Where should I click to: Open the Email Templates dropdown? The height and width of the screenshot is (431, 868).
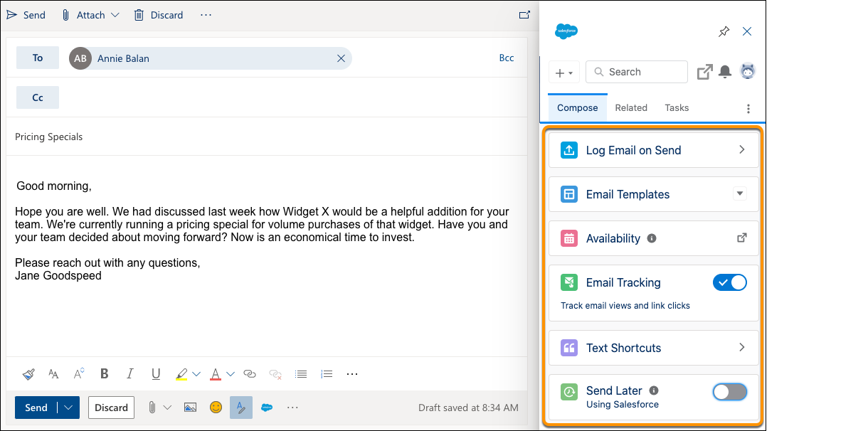[x=740, y=193]
